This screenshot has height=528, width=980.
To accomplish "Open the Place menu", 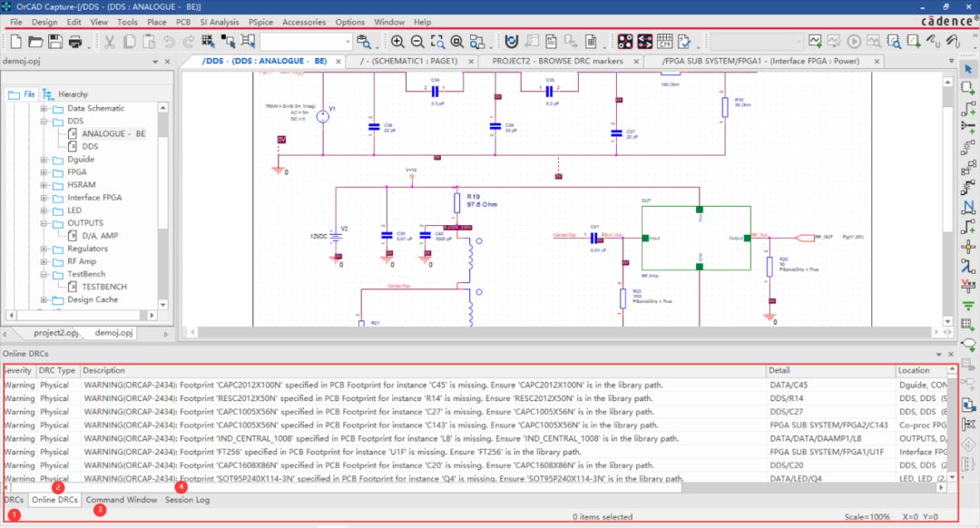I will [156, 22].
